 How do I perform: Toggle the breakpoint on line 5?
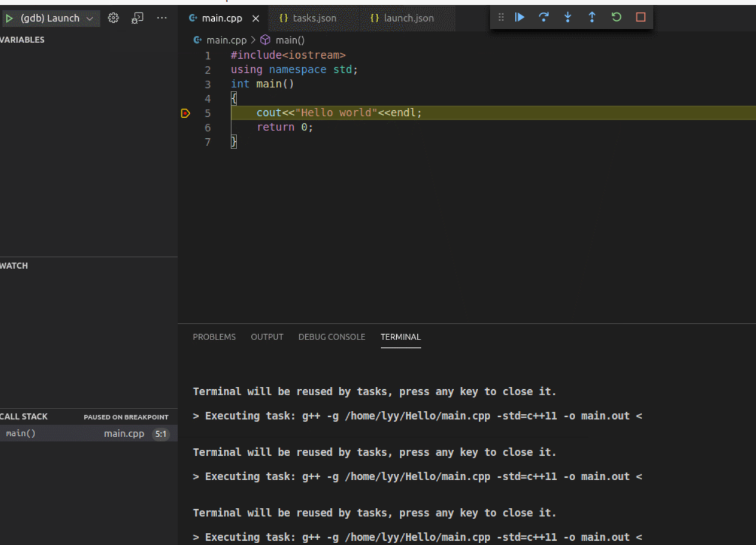click(186, 113)
